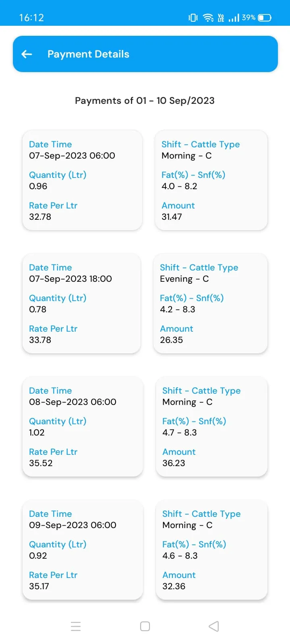290x644 pixels.
Task: Tap the Android back triangle icon
Action: point(214,626)
